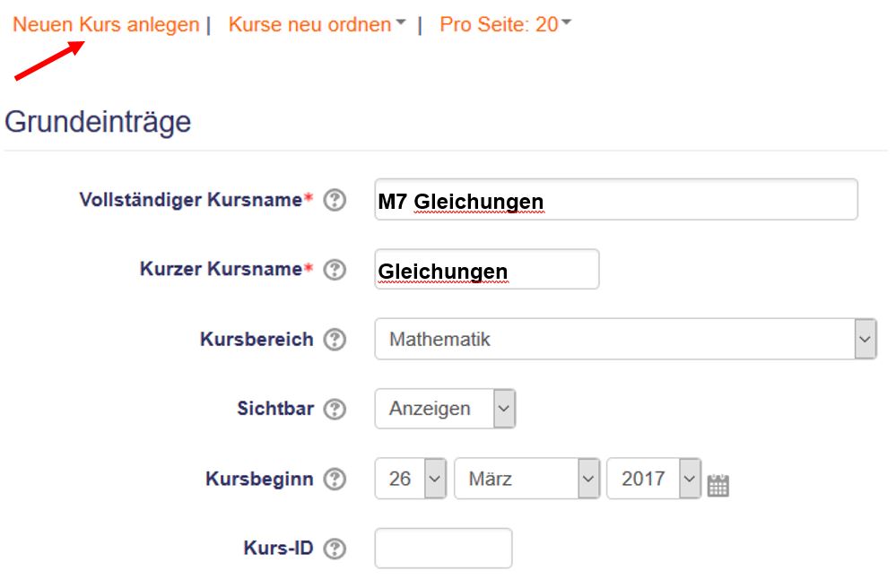Expand the Pro Seite: 20 menu
The width and height of the screenshot is (896, 588).
[505, 24]
